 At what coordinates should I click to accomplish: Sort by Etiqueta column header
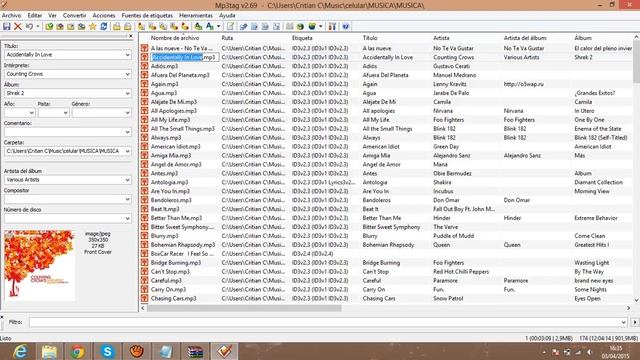(302, 38)
